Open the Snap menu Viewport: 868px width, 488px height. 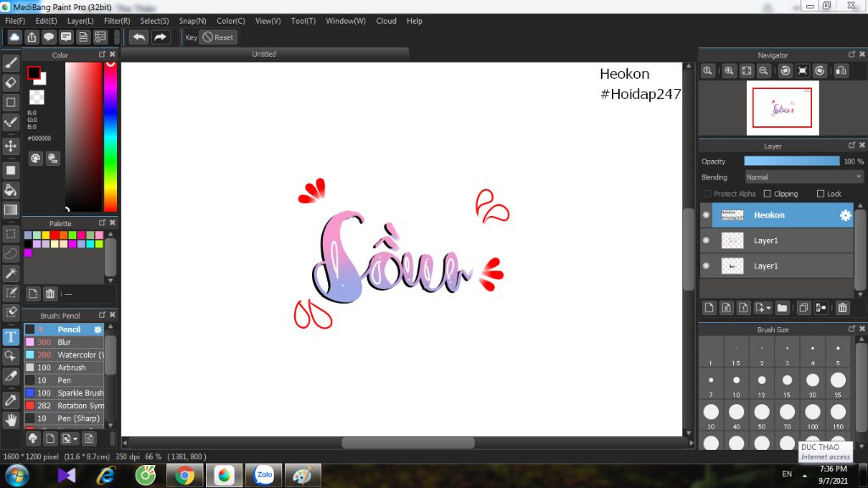(192, 20)
